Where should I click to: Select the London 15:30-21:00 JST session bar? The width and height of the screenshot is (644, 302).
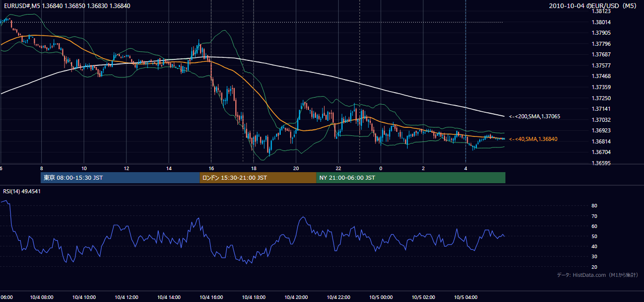[x=258, y=178]
